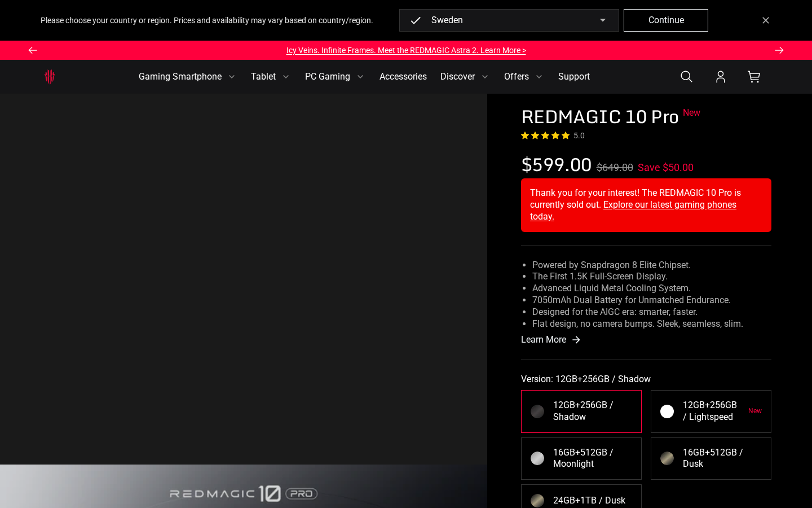
Task: Go to next promo banner arrow
Action: (x=779, y=50)
